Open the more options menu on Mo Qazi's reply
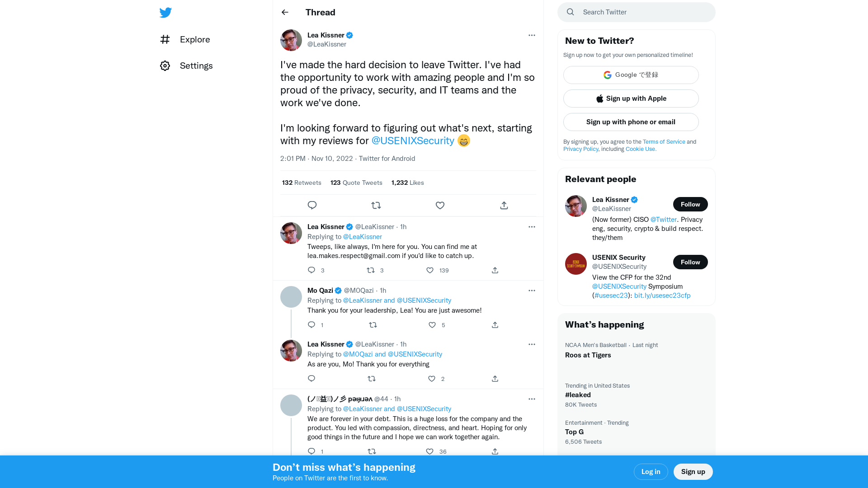The image size is (868, 488). (x=532, y=291)
